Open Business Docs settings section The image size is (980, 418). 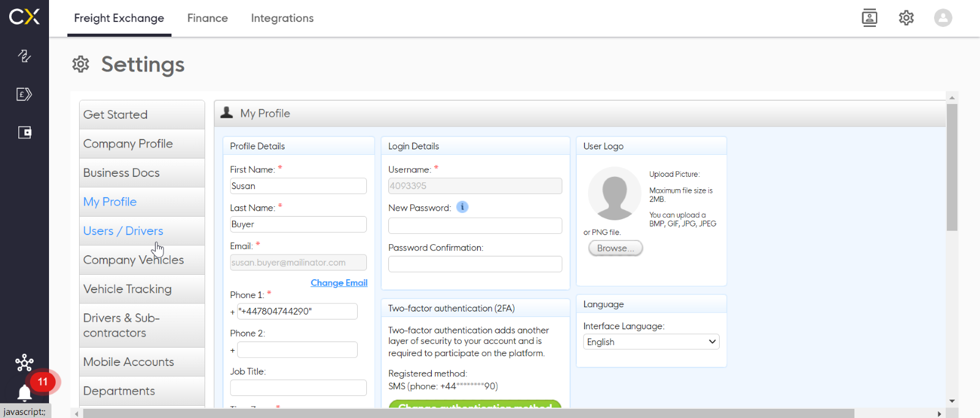tap(142, 173)
